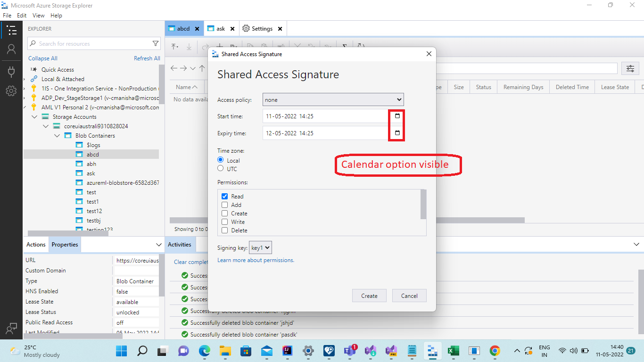Open the Expiry time calendar picker icon
644x362 pixels.
click(x=396, y=133)
